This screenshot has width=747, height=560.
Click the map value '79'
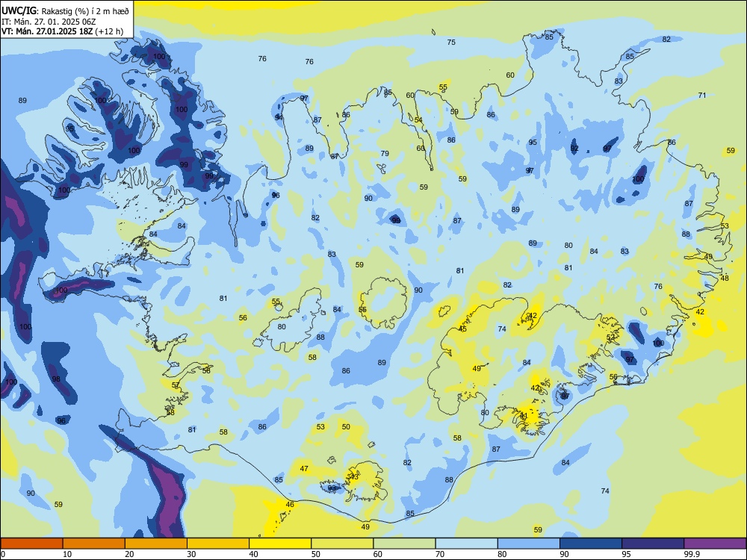pos(385,153)
